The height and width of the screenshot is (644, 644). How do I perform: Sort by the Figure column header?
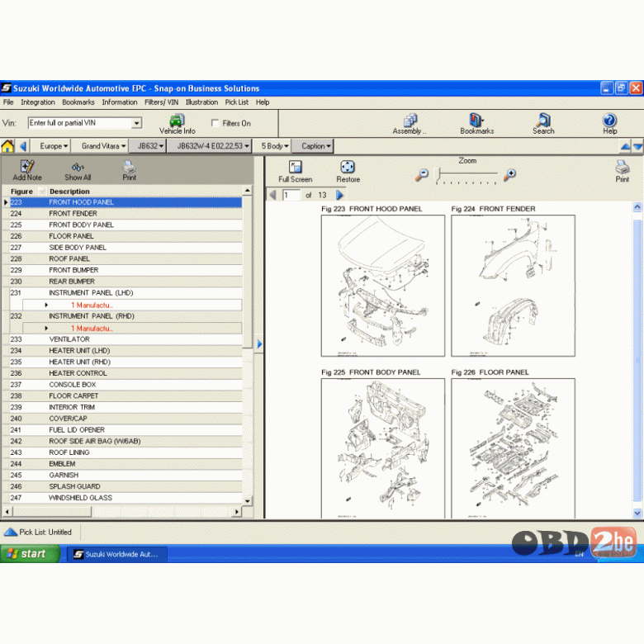pos(21,192)
